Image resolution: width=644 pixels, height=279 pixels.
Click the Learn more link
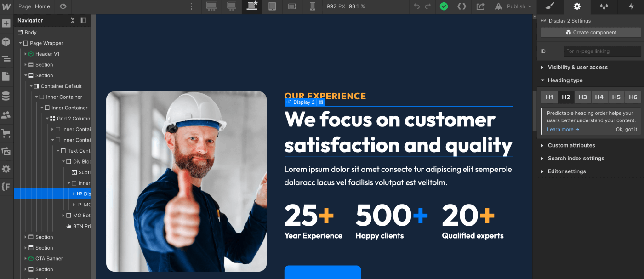558,129
